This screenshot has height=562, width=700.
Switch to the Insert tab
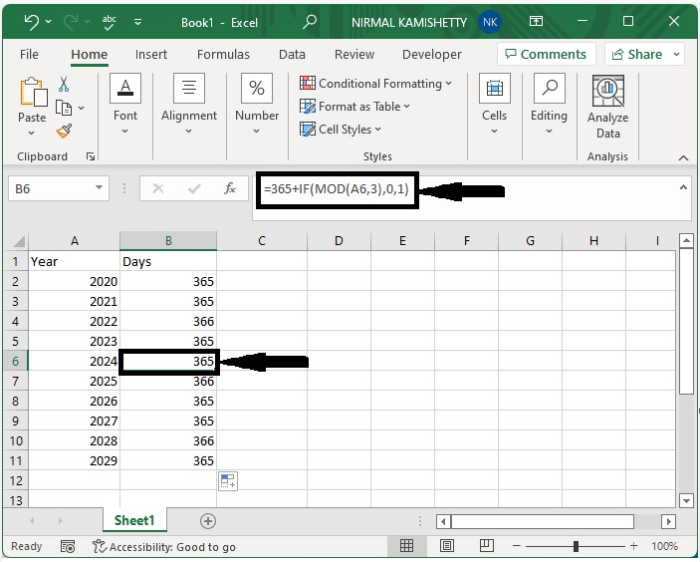(x=151, y=54)
